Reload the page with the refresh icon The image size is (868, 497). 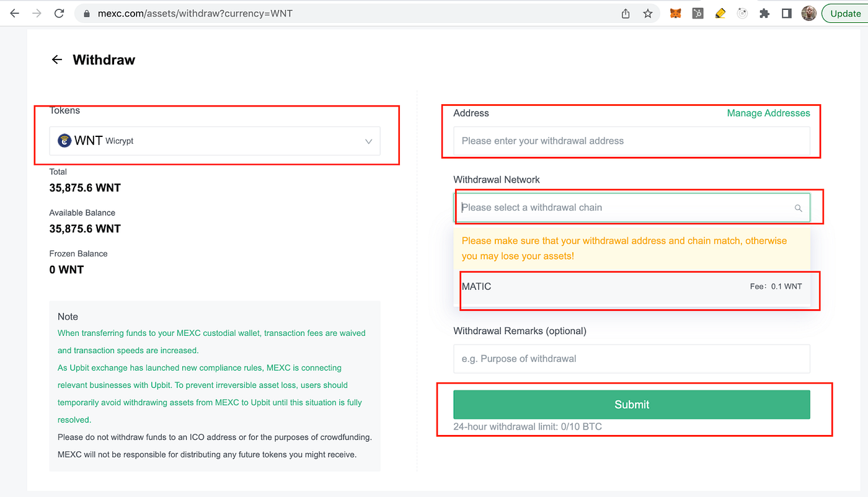coord(60,13)
